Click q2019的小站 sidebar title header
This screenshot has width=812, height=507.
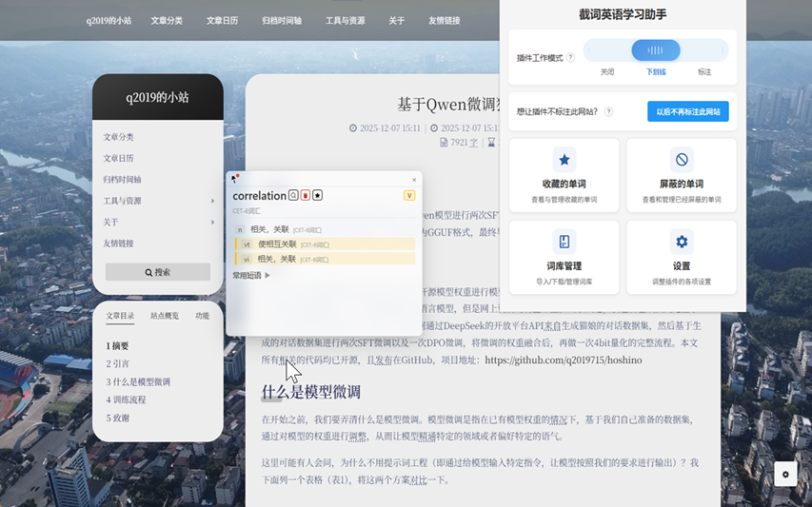[157, 97]
